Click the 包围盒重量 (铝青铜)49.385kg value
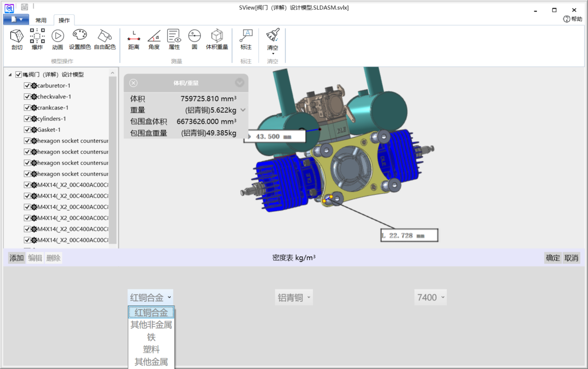The width and height of the screenshot is (588, 369). click(x=209, y=133)
